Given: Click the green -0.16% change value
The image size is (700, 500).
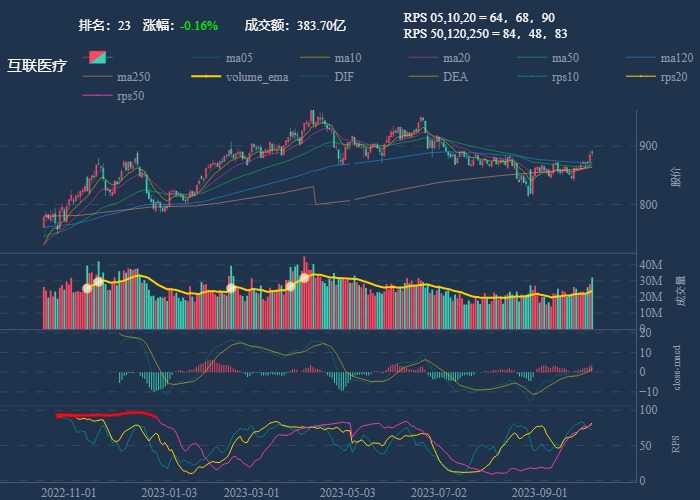Looking at the screenshot, I should point(199,25).
